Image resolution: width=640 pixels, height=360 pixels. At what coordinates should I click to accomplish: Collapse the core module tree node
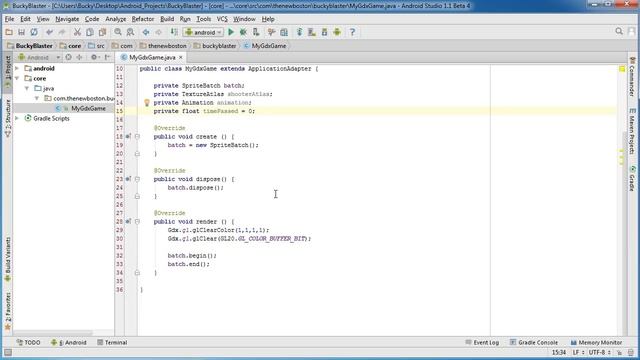coord(17,78)
